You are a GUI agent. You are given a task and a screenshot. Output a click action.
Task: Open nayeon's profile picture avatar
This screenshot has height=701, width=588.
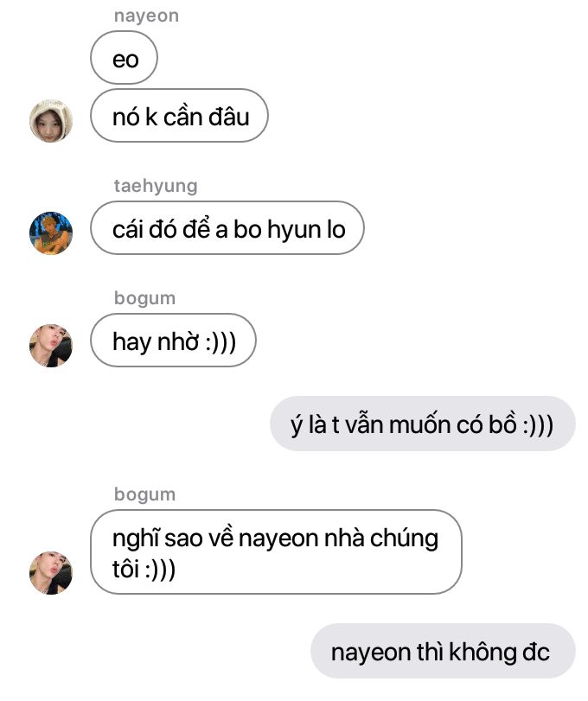[x=51, y=121]
